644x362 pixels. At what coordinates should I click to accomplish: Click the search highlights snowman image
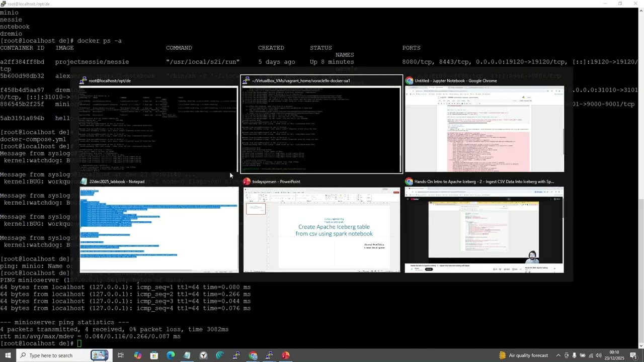pyautogui.click(x=100, y=355)
